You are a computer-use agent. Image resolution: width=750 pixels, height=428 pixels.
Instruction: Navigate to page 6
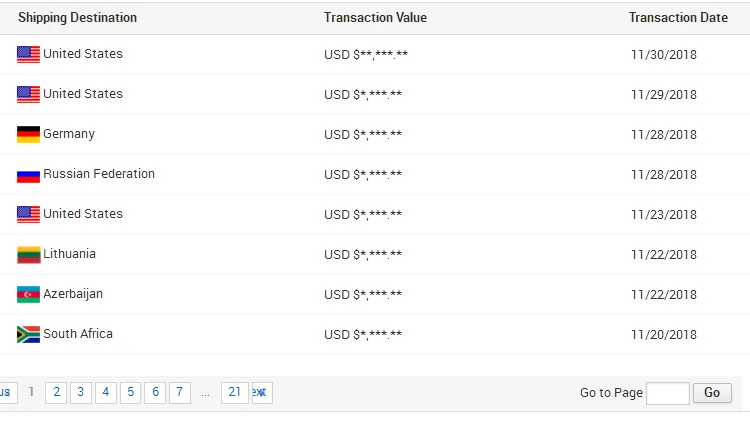[155, 393]
